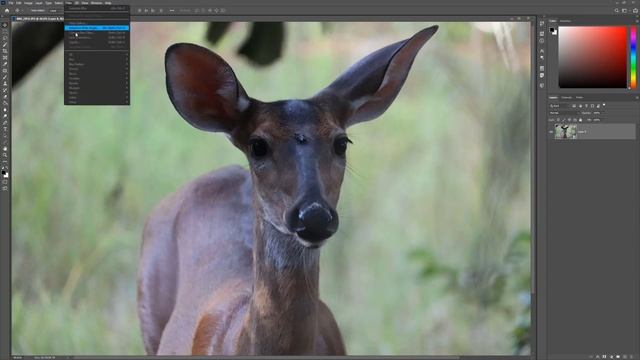Switch to the Channels tab
This screenshot has height=360, width=640.
pos(566,98)
